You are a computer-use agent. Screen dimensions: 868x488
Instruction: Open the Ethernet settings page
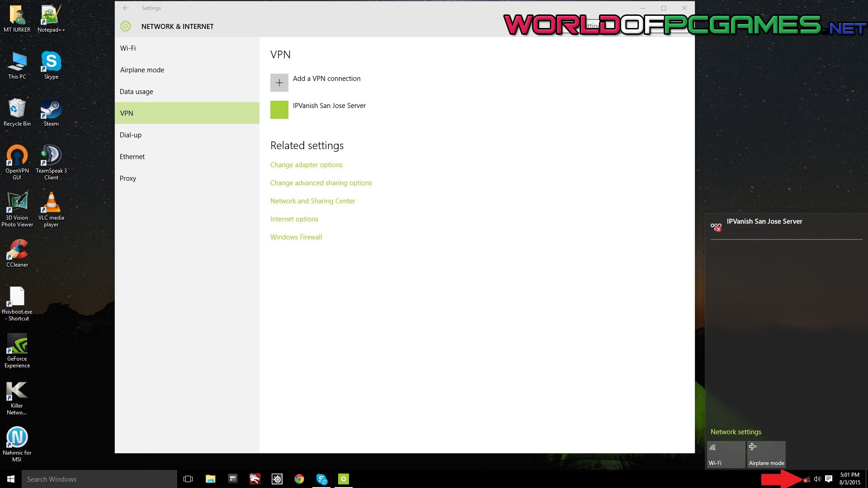tap(187, 157)
